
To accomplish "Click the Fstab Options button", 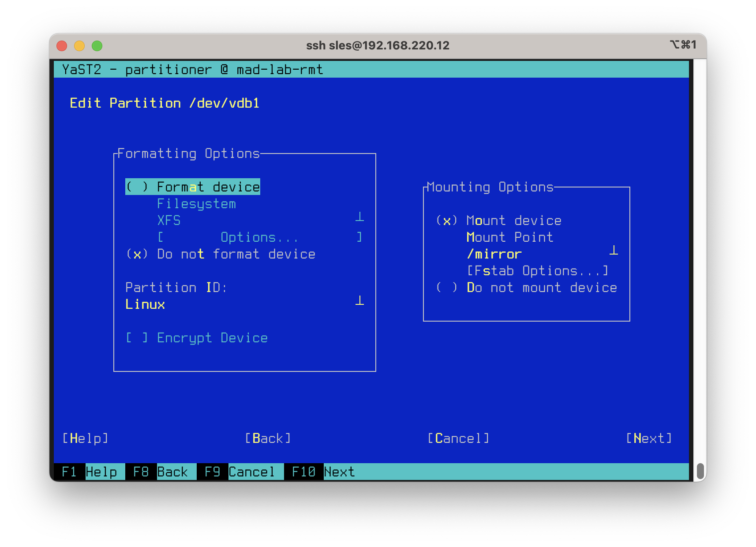I will 538,271.
